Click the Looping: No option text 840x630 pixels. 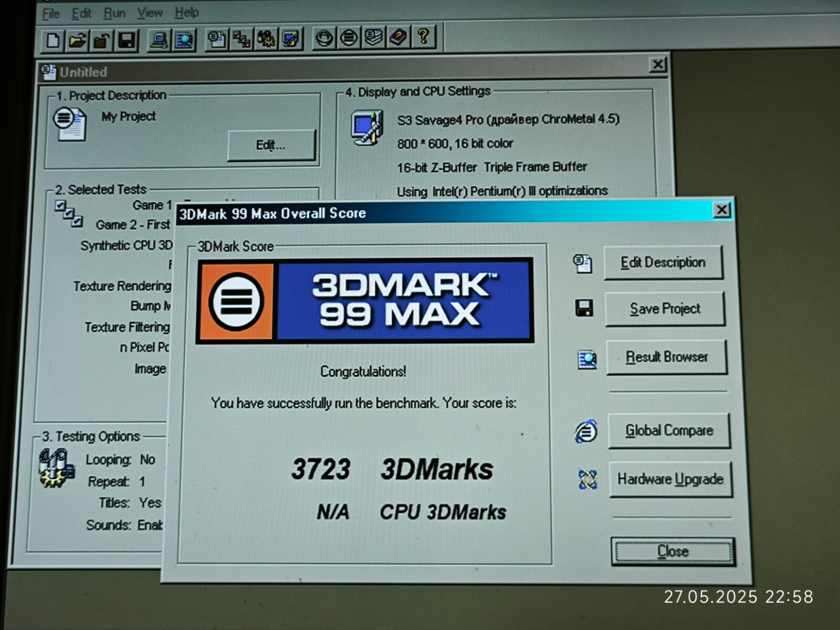[120, 460]
